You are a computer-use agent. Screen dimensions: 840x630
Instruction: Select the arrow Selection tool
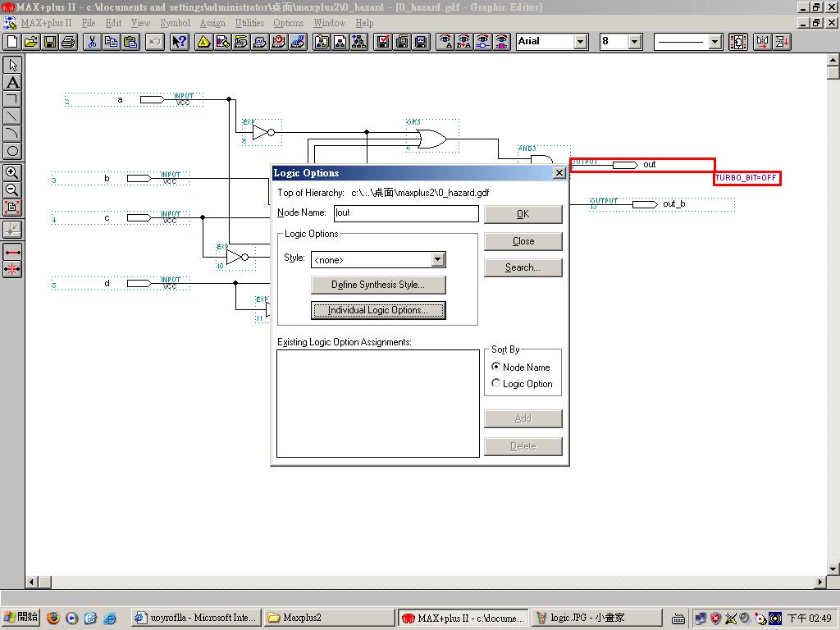pyautogui.click(x=12, y=65)
